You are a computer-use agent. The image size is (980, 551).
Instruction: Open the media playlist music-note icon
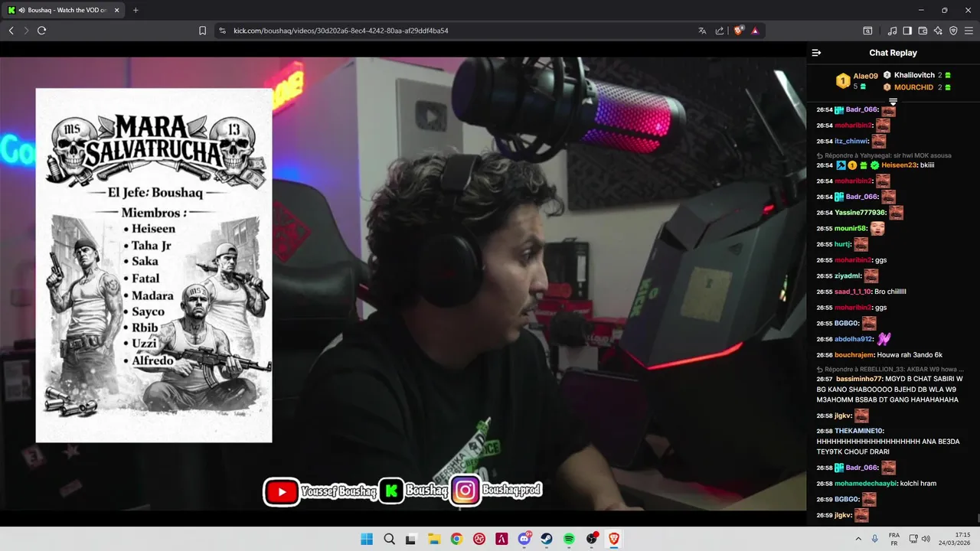pyautogui.click(x=892, y=31)
